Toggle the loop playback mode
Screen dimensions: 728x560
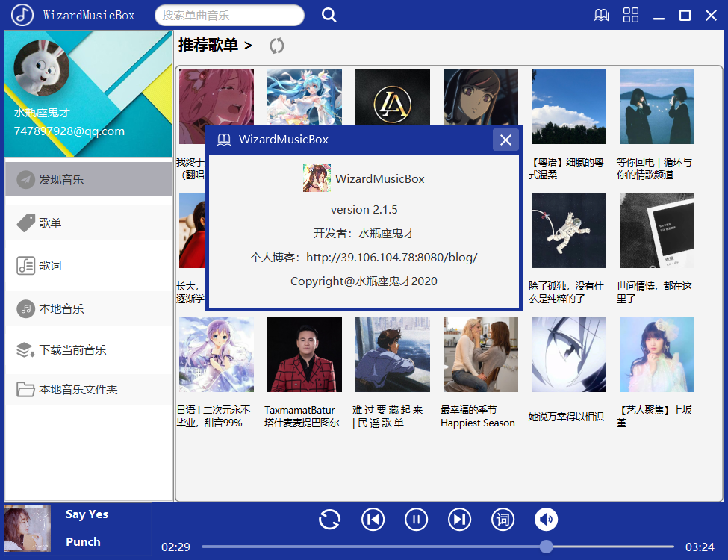[329, 519]
